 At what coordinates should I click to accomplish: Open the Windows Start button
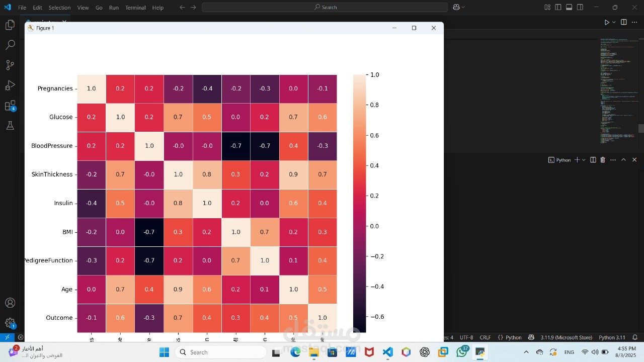click(x=164, y=352)
